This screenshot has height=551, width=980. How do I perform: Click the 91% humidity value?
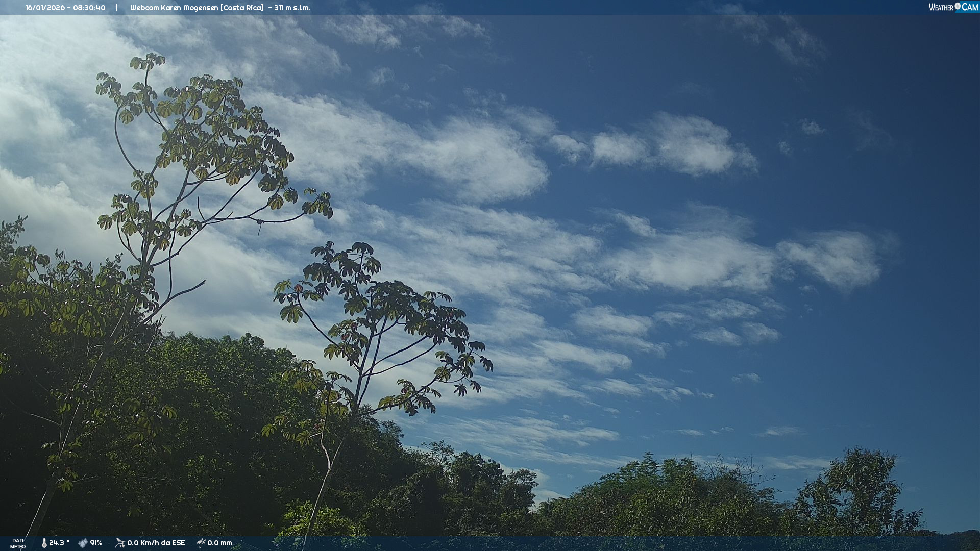click(x=96, y=543)
